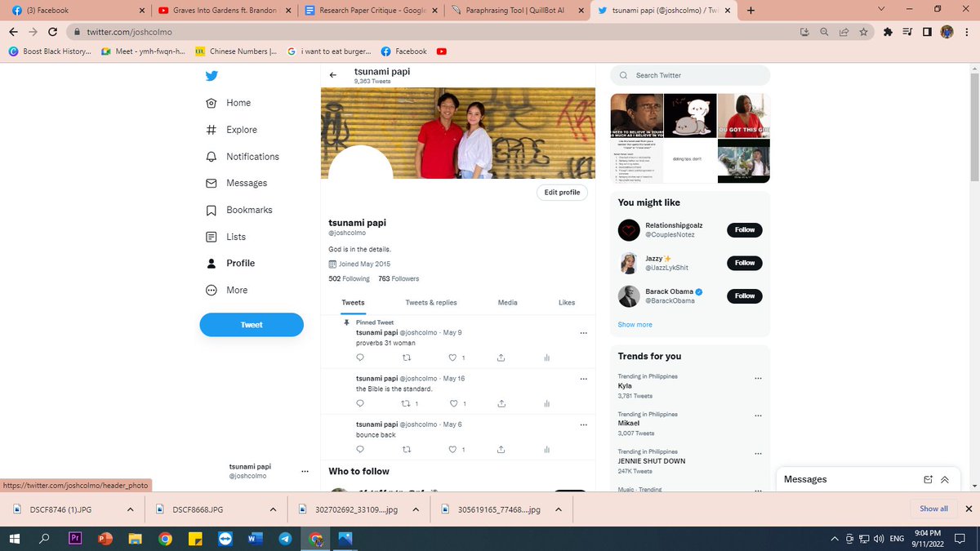Open a new browser tab

coord(751,11)
